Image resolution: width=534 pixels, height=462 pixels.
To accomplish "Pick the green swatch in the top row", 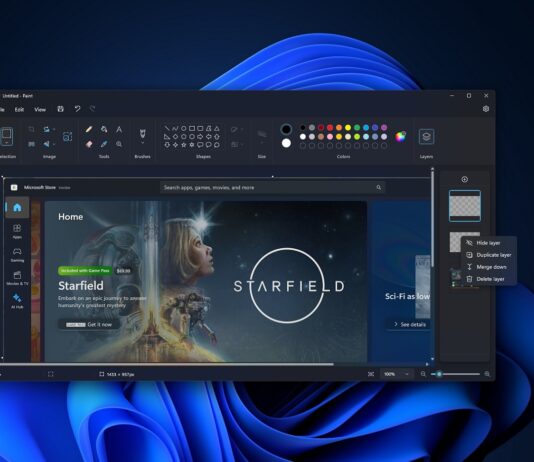I will 357,128.
